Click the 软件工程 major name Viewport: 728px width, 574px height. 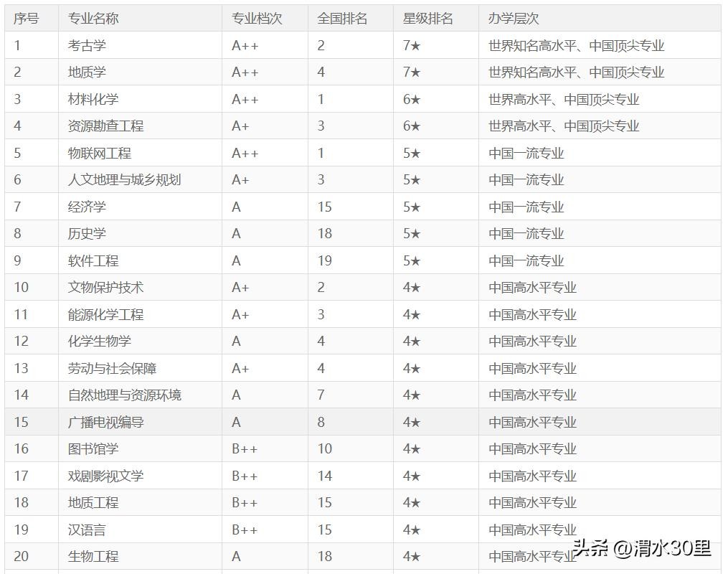click(x=93, y=261)
